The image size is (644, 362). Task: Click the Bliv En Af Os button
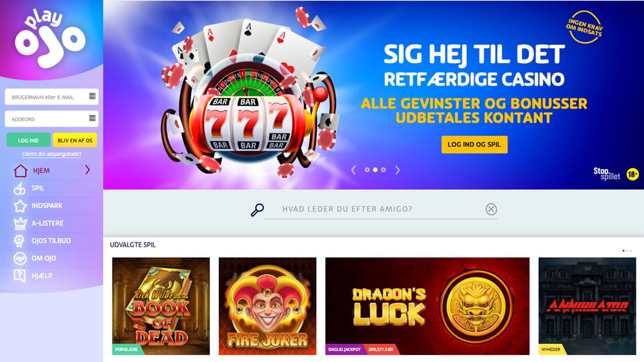75,140
